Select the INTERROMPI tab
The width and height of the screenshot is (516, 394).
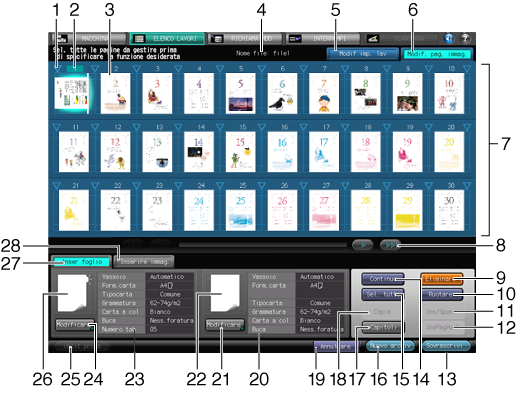tap(323, 39)
